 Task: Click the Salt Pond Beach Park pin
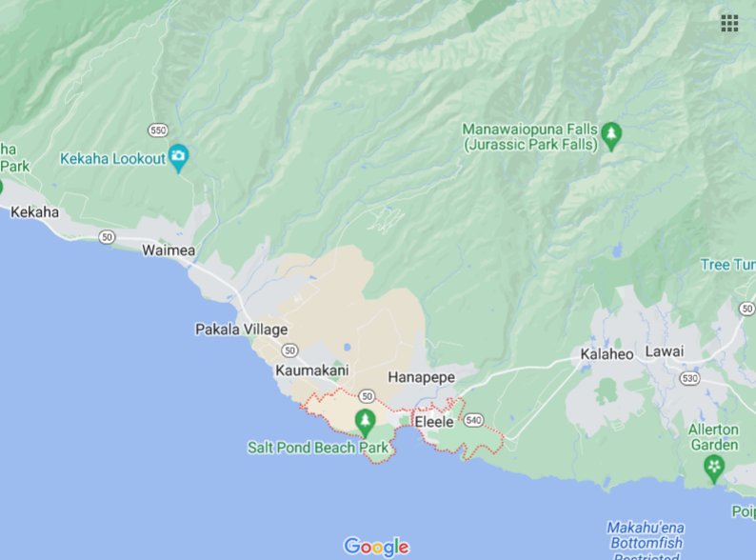365,423
